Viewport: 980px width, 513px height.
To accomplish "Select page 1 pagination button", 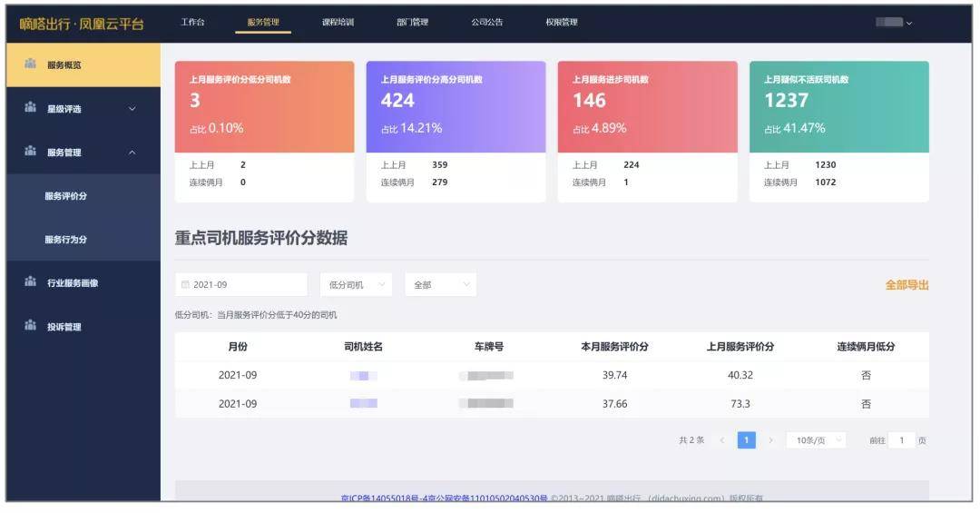I will click(746, 440).
